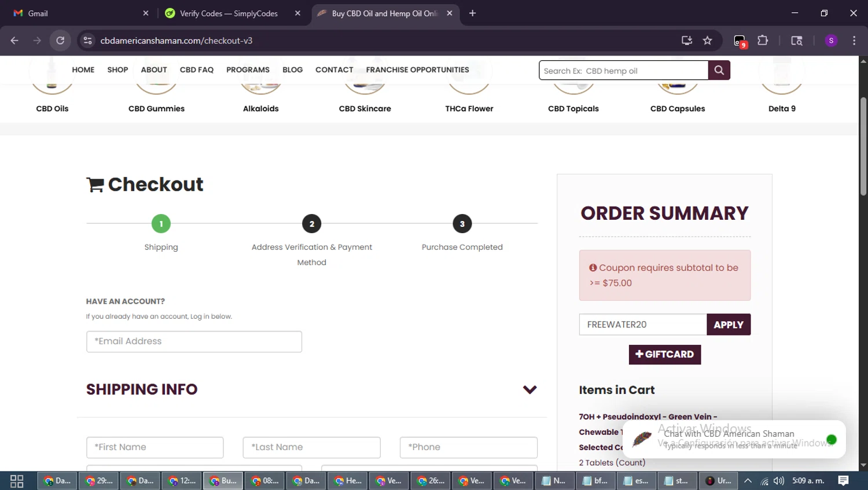
Task: Click the Last Name field
Action: [312, 447]
